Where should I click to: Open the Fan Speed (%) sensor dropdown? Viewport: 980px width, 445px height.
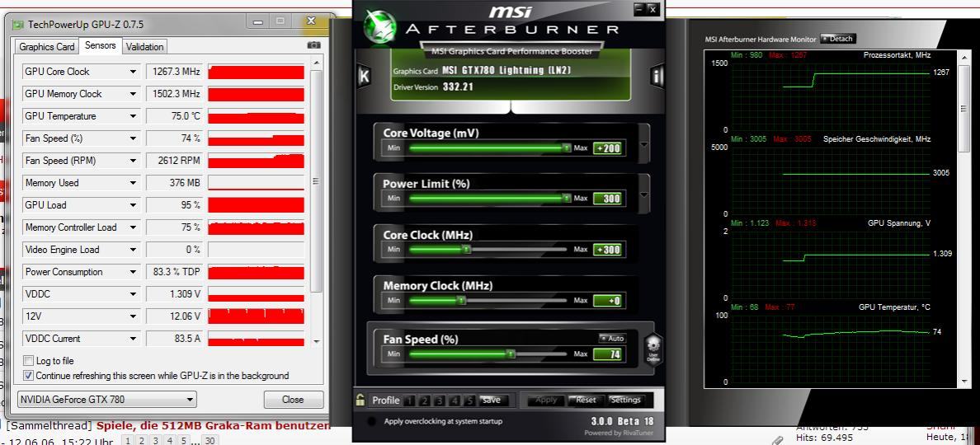tap(133, 138)
